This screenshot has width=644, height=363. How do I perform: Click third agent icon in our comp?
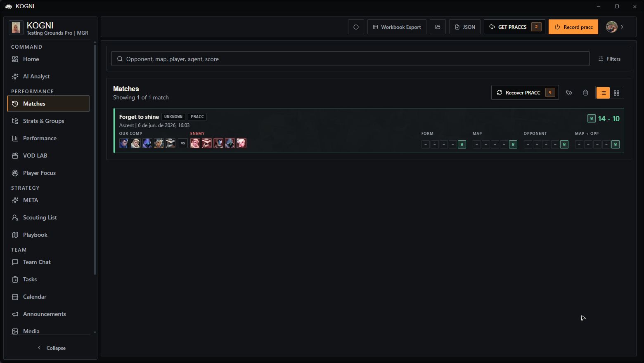pos(147,143)
